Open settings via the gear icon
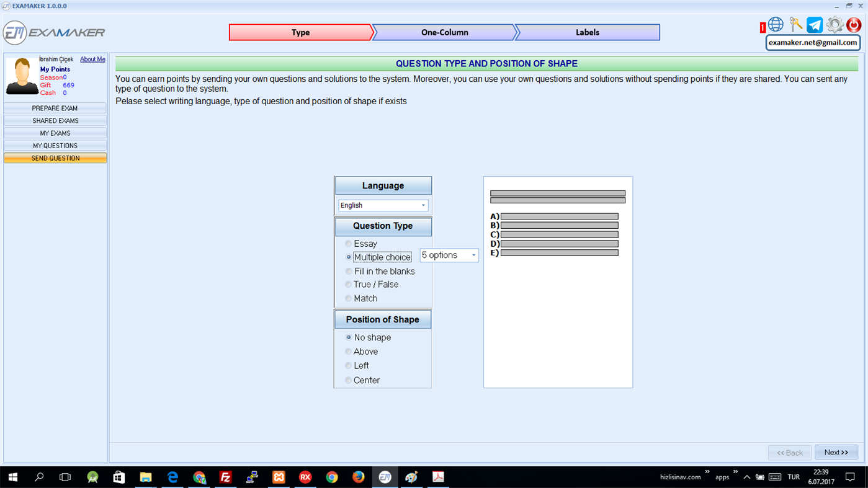This screenshot has width=868, height=488. (x=834, y=24)
